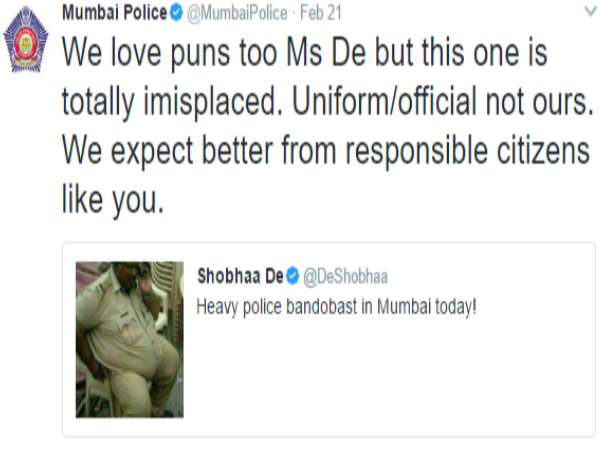Click the Shobhaa De display name
This screenshot has width=600, height=450.
(240, 276)
